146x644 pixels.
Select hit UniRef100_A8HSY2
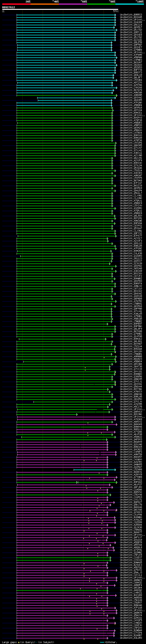coord(131,422)
